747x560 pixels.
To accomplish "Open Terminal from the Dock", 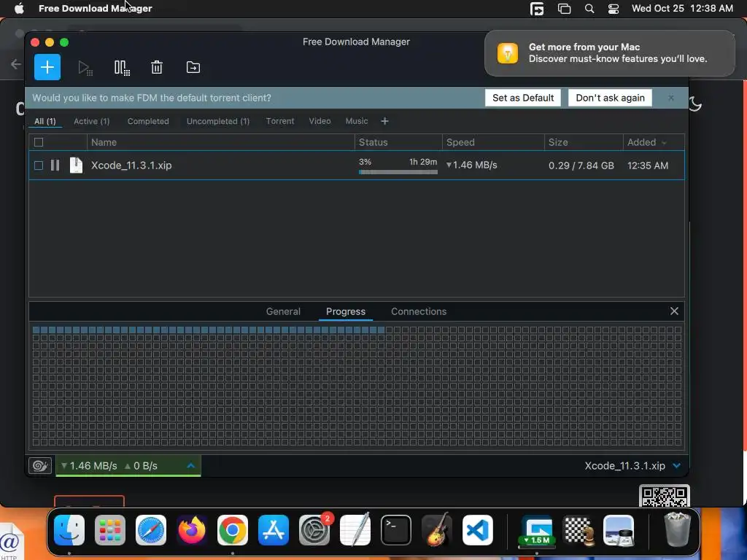I will (x=396, y=530).
